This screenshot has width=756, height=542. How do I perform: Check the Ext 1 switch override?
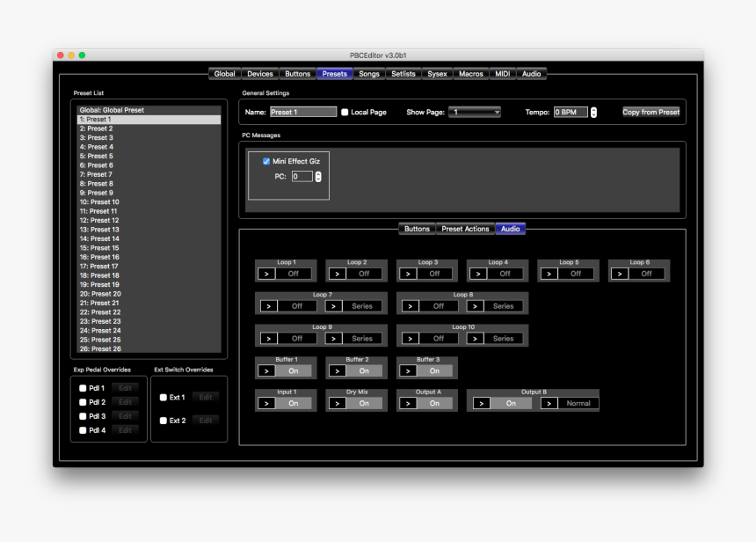pyautogui.click(x=164, y=398)
